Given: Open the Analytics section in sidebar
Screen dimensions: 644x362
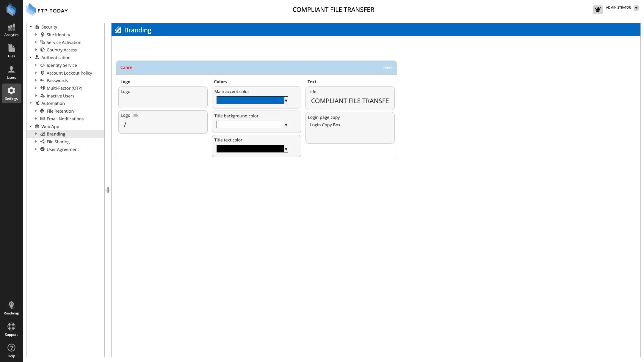Looking at the screenshot, I should [11, 30].
